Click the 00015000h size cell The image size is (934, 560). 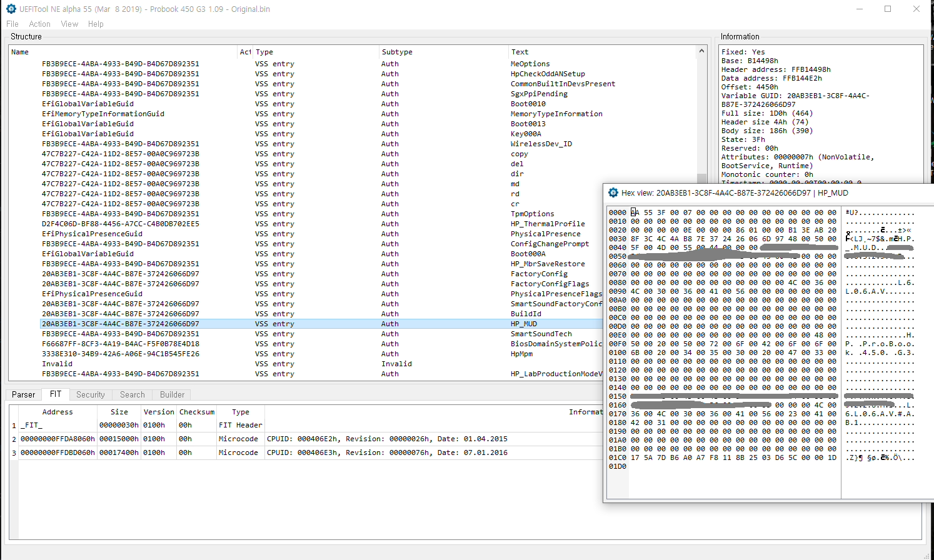click(119, 439)
